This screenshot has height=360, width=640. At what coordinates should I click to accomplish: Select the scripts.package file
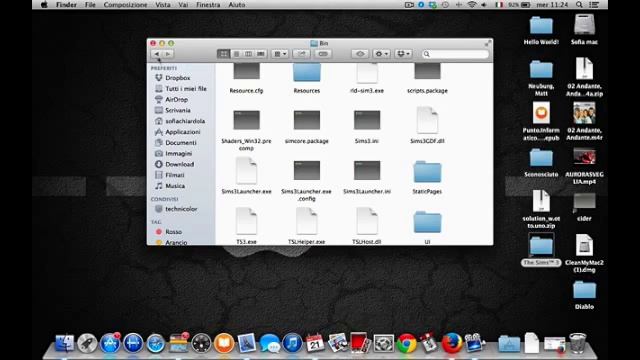pos(427,73)
